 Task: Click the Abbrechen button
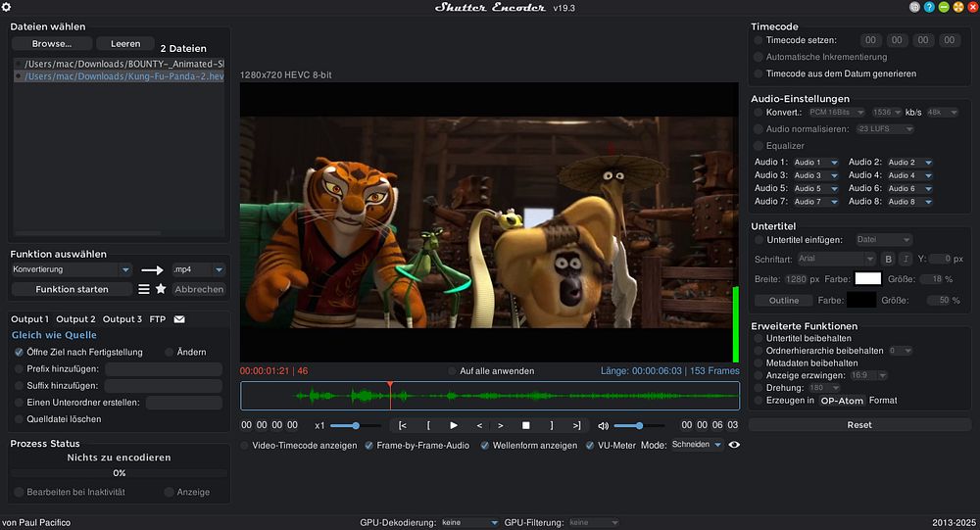click(199, 289)
